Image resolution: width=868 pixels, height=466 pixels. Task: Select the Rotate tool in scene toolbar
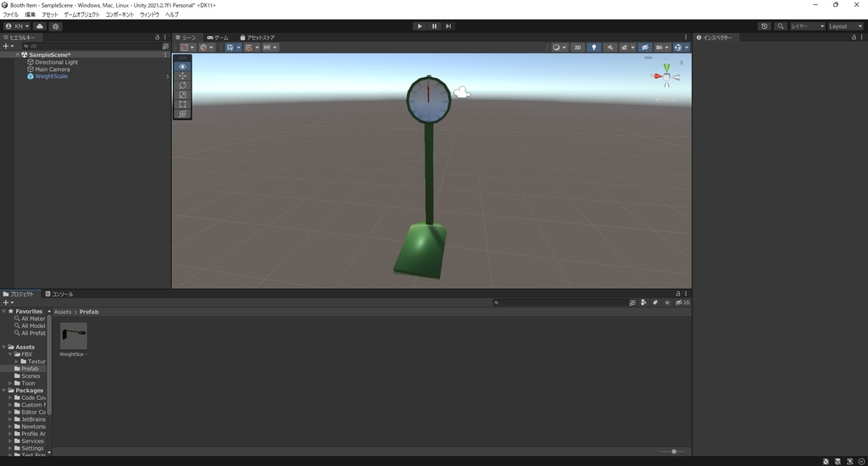[183, 86]
